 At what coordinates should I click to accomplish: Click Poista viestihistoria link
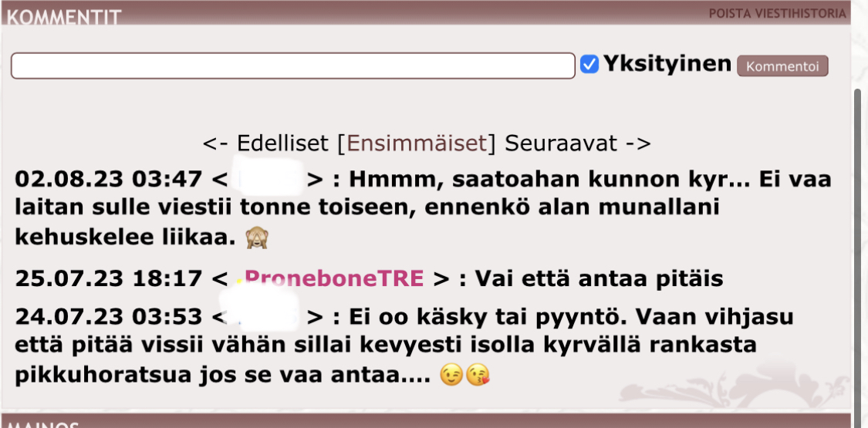coord(777,13)
